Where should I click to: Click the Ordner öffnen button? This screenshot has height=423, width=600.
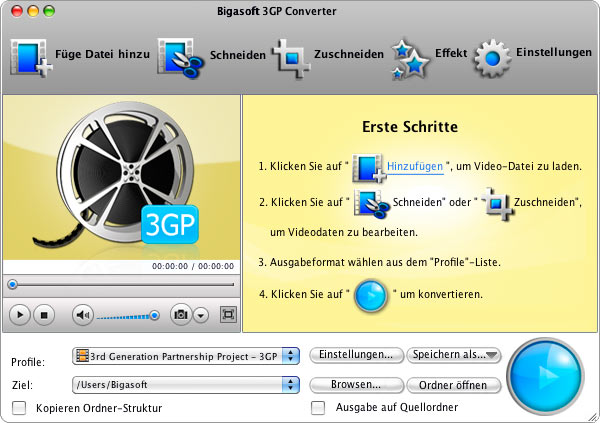[x=454, y=385]
